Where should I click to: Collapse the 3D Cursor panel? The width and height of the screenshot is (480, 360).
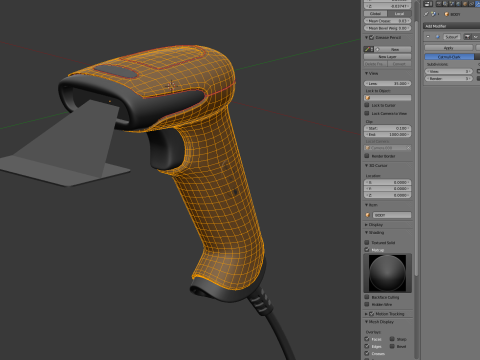click(366, 165)
